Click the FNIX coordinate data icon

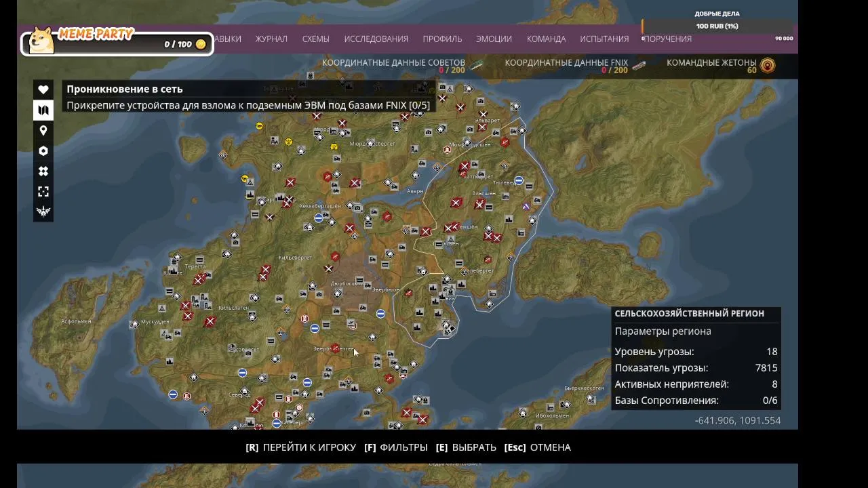pos(638,65)
